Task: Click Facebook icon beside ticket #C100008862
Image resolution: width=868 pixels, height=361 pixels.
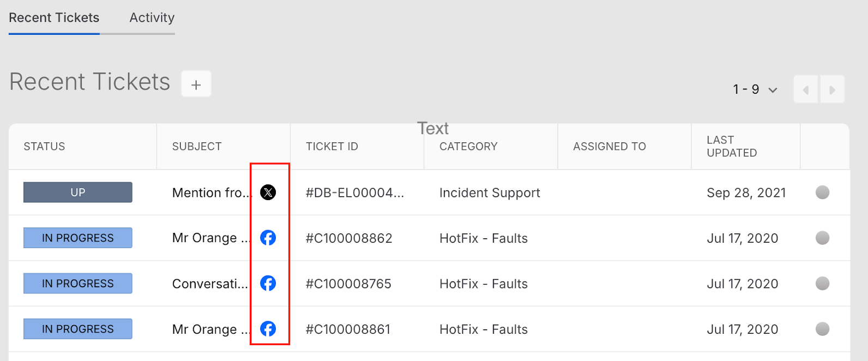Action: pyautogui.click(x=268, y=238)
